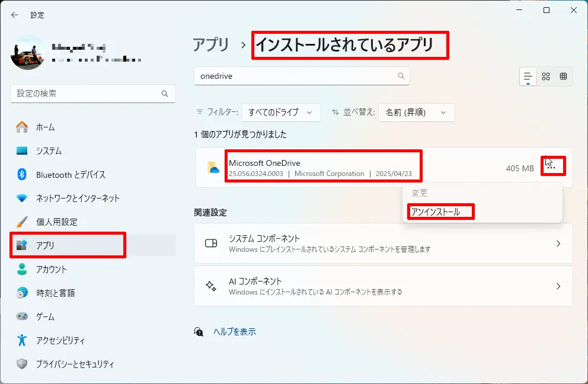Click the OneDrive install date 2025/04/23
This screenshot has width=588, height=384.
(x=394, y=174)
